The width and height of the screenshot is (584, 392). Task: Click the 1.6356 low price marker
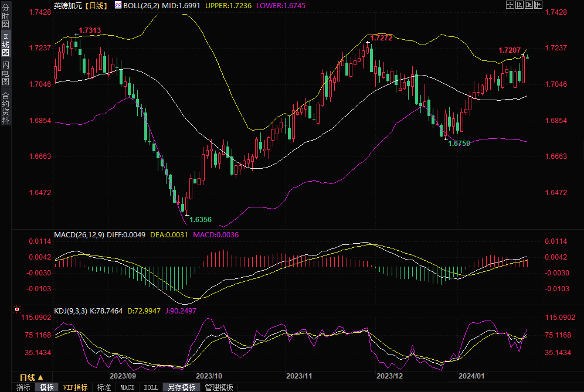pyautogui.click(x=200, y=220)
